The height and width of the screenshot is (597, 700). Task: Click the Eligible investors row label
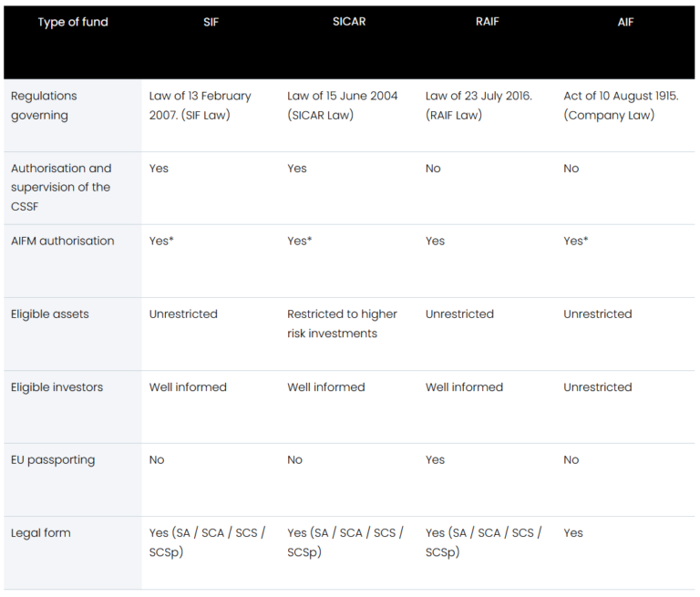57,387
